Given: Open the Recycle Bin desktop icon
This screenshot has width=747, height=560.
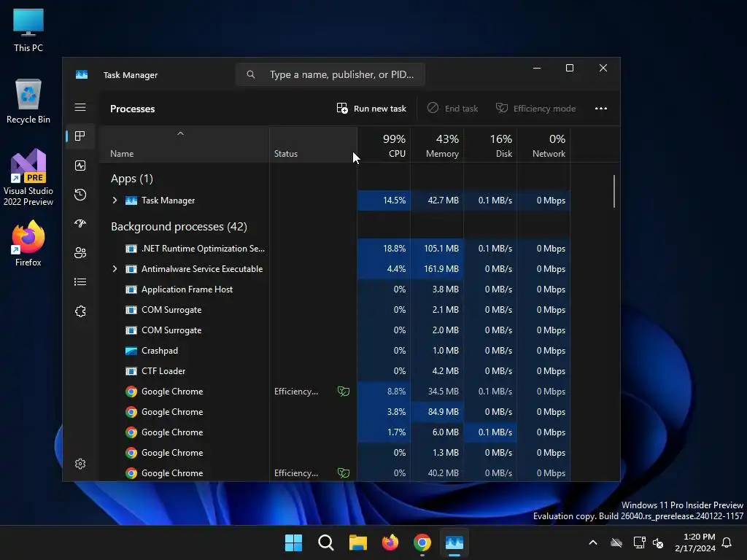Looking at the screenshot, I should pyautogui.click(x=28, y=101).
